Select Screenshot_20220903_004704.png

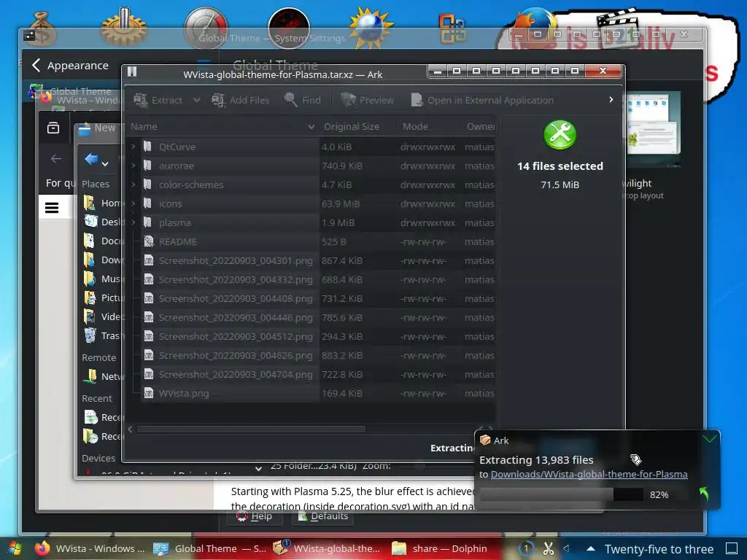312,374
